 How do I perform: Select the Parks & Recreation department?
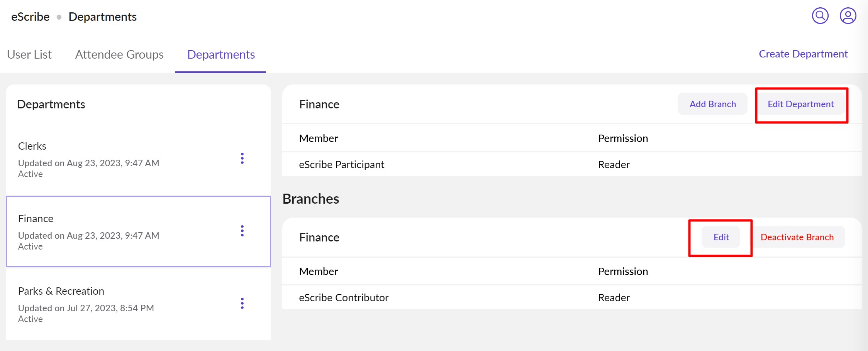[x=116, y=304]
